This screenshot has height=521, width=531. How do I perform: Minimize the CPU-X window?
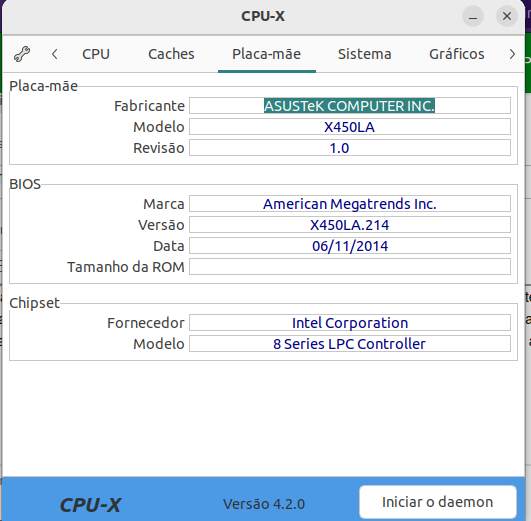click(x=473, y=16)
